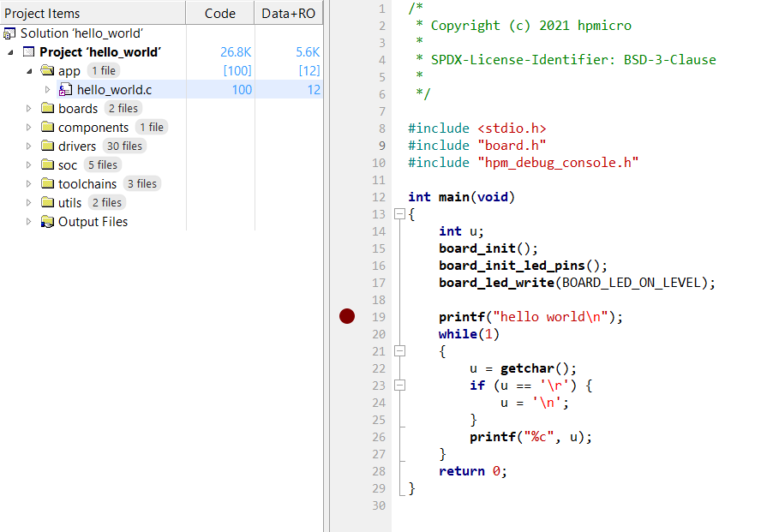Click "hpm_debug_console.h" include on line 10
Viewport: 767px width, 532px height.
pos(558,162)
